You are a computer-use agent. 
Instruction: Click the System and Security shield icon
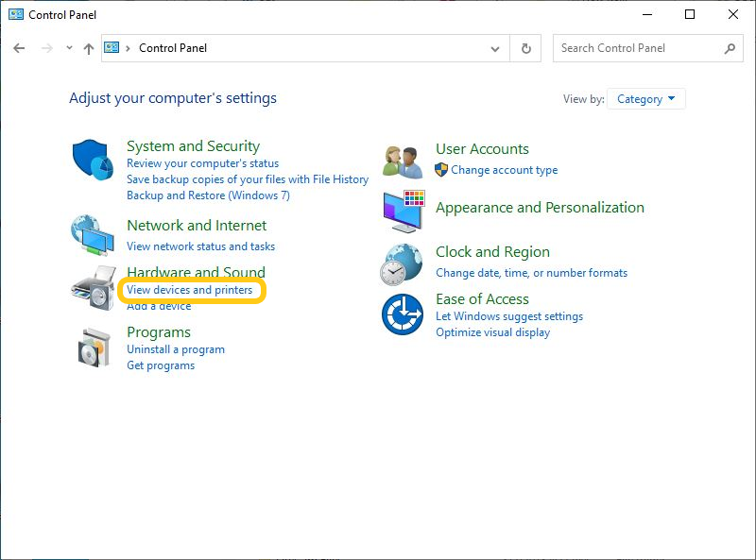(93, 160)
